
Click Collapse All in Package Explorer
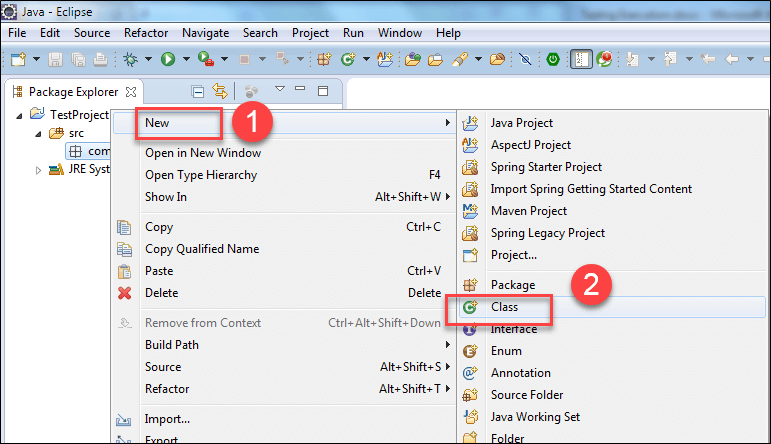coord(198,91)
